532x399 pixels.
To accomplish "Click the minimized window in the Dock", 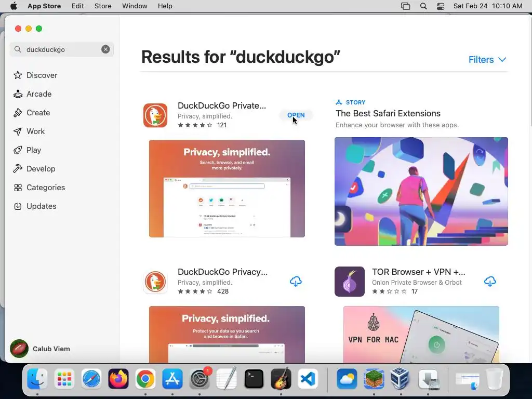I will click(x=467, y=380).
